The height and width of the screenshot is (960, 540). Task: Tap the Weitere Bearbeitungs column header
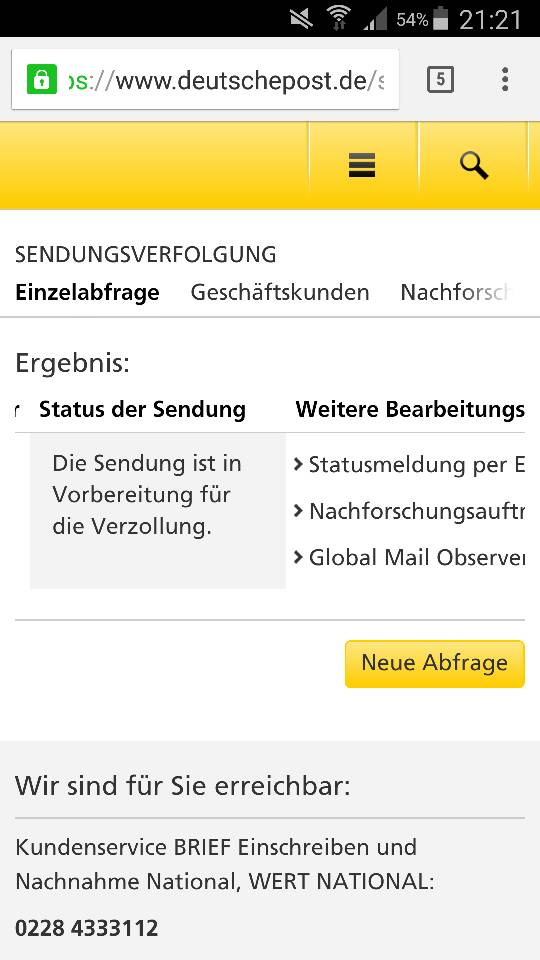[410, 410]
